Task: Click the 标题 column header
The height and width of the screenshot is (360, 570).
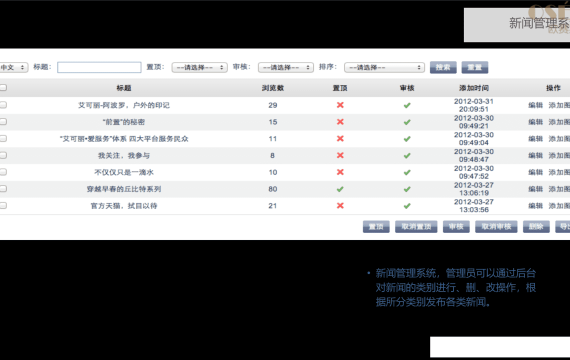Action: pos(124,88)
